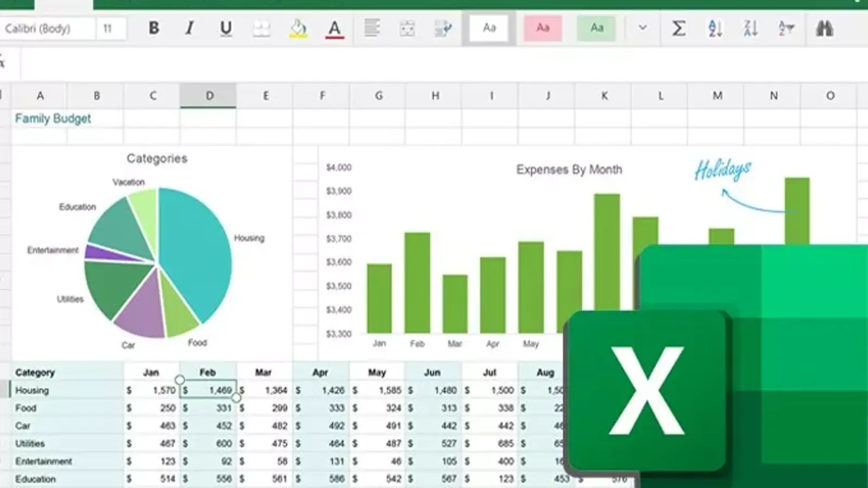
Task: Select column A header
Action: pyautogui.click(x=40, y=96)
